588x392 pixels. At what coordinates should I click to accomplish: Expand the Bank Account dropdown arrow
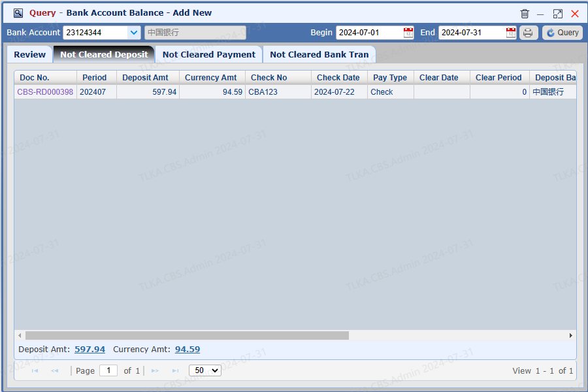click(134, 33)
